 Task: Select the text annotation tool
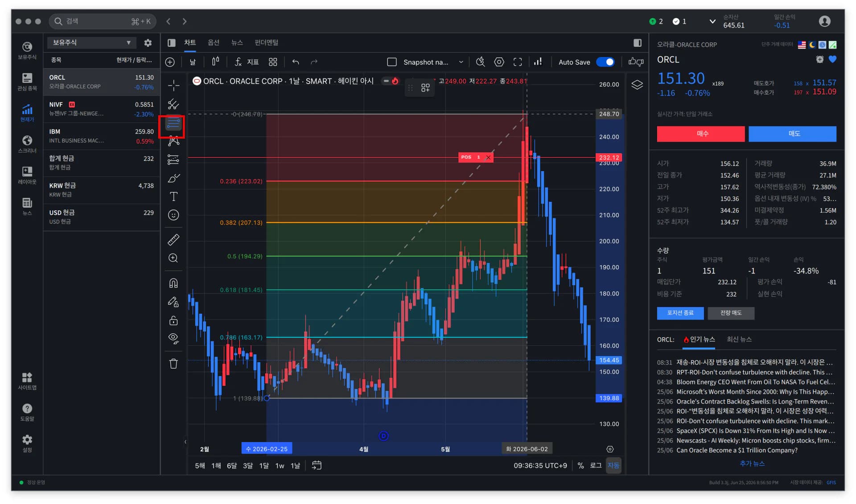click(173, 197)
